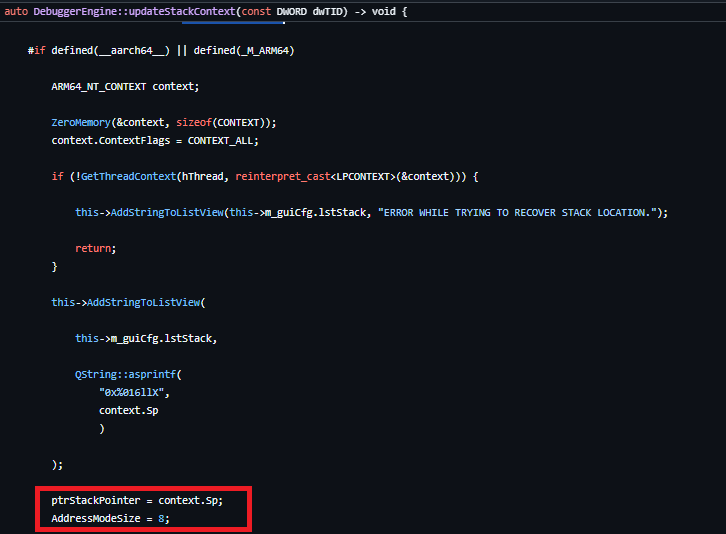726x534 pixels.
Task: Click context.Sp inside asprintf arguments
Action: click(x=129, y=410)
